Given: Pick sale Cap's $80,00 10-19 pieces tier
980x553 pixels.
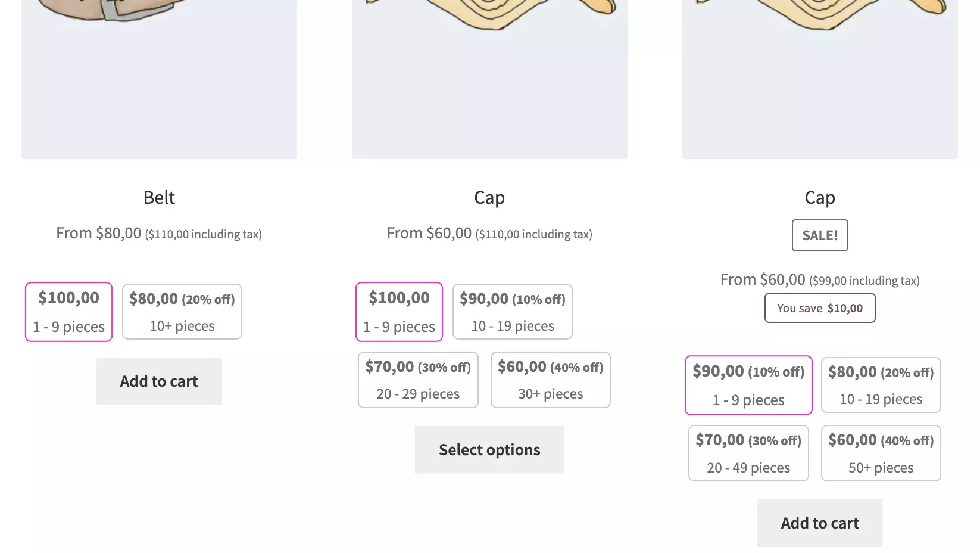Looking at the screenshot, I should tap(881, 385).
